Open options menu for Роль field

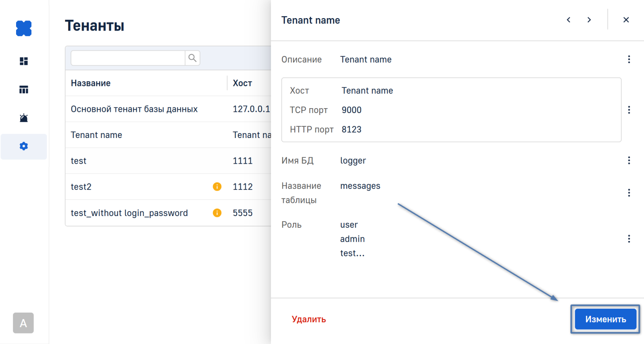click(x=629, y=239)
